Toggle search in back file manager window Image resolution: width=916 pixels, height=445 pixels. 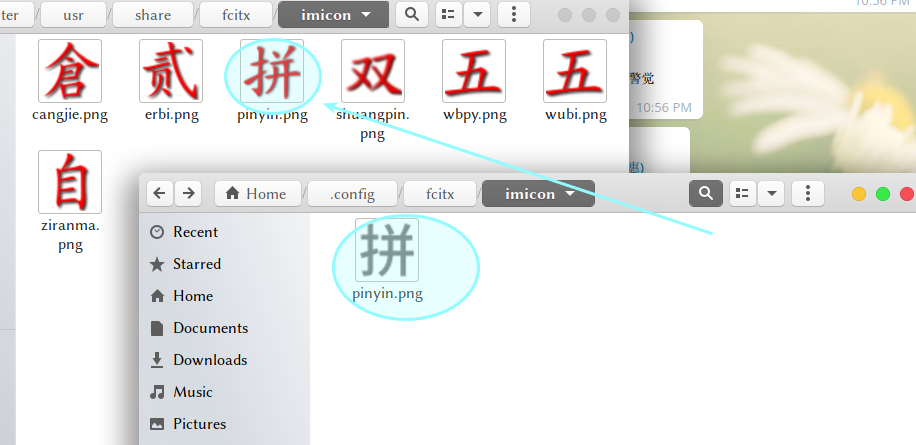[412, 15]
